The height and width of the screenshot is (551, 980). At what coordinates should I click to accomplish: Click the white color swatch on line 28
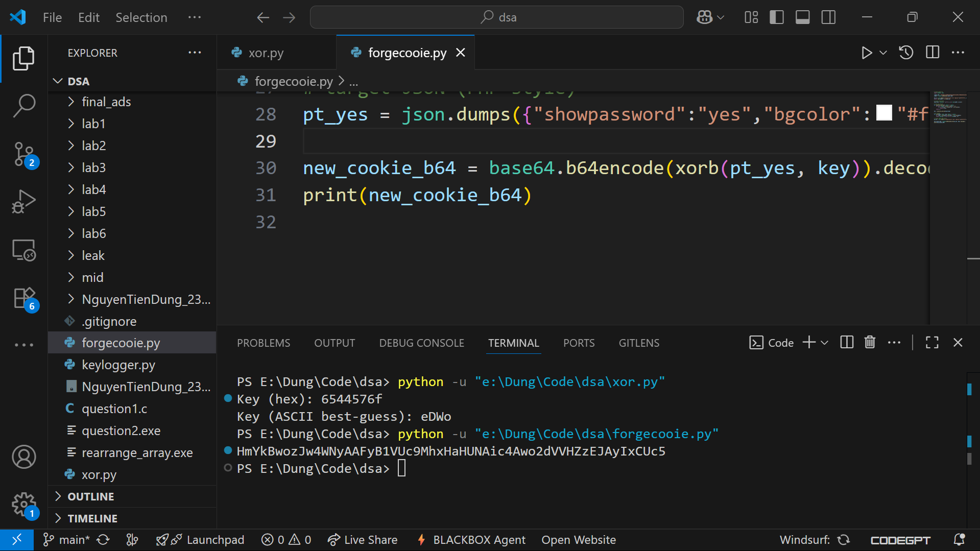click(883, 113)
